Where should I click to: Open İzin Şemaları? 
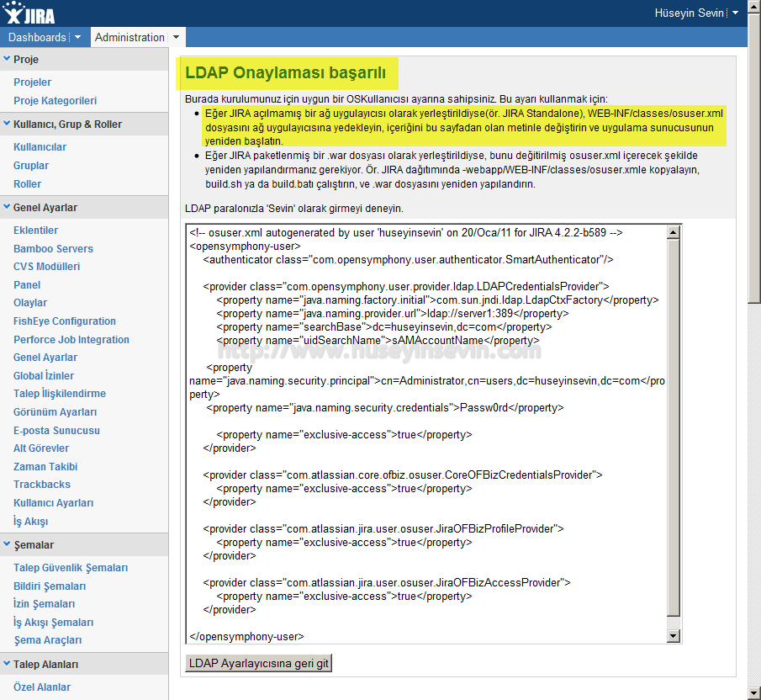45,604
